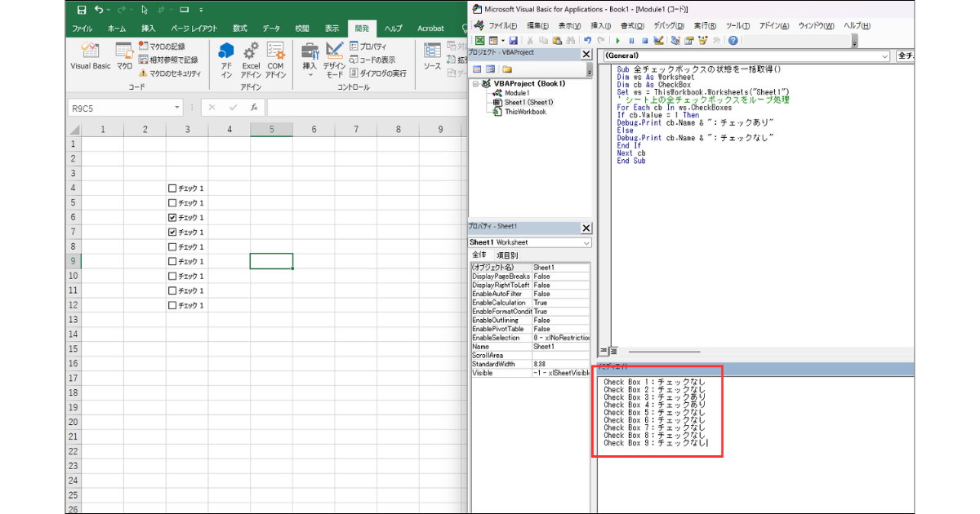
Task: Select the Module1 item in project tree
Action: click(517, 93)
